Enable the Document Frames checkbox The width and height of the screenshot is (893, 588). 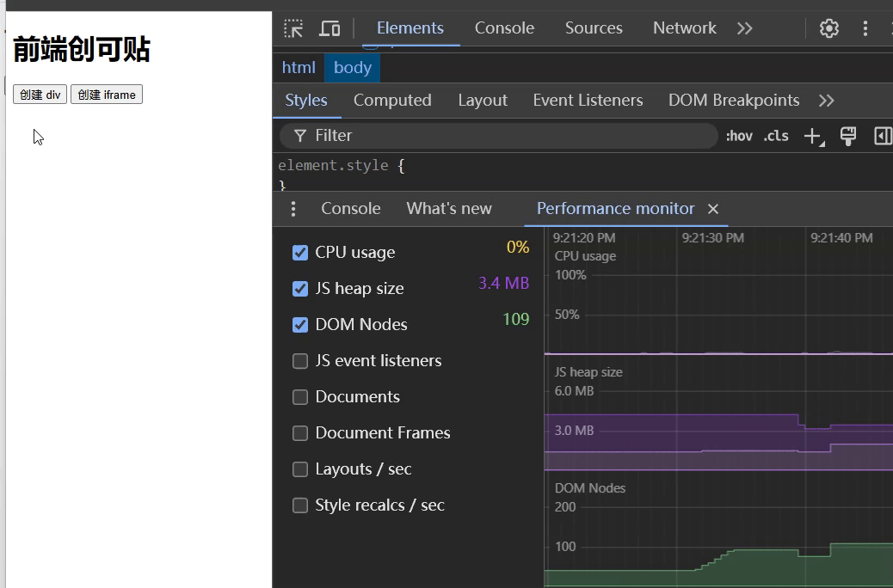(x=300, y=433)
